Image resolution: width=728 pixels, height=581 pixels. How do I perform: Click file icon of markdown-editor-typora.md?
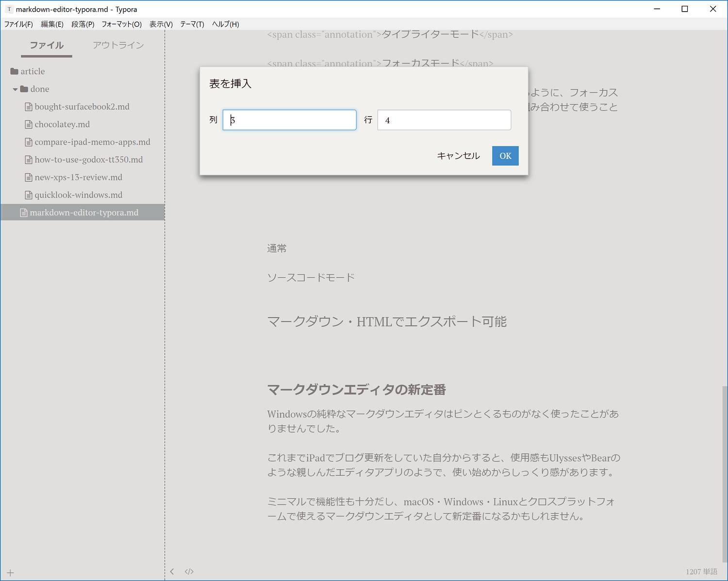click(24, 213)
